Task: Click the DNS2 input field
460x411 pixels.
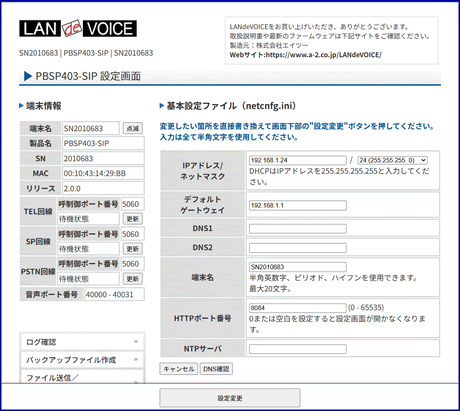Action: point(298,248)
